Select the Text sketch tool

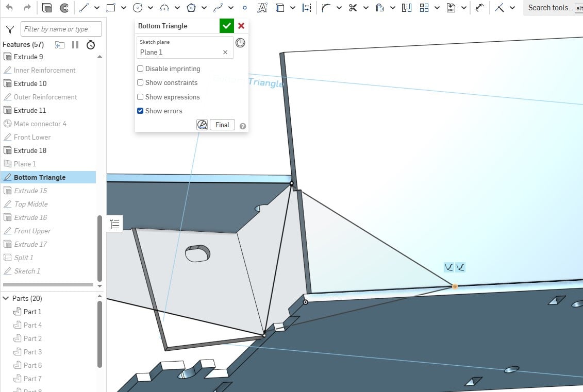(262, 7)
